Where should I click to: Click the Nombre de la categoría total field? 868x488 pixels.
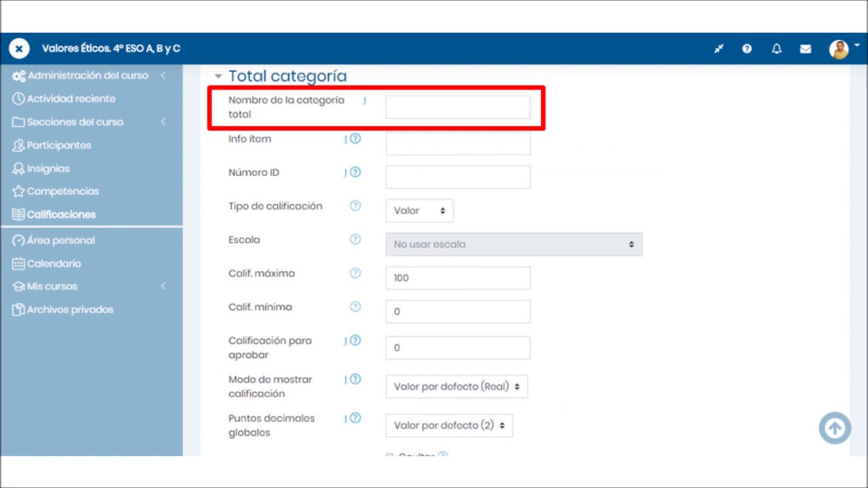[x=458, y=107]
